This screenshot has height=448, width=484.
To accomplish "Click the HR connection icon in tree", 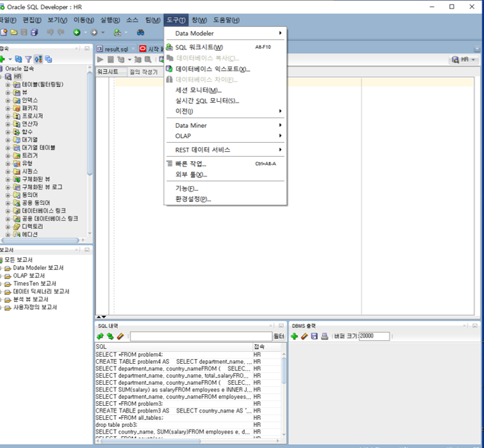I will [9, 76].
